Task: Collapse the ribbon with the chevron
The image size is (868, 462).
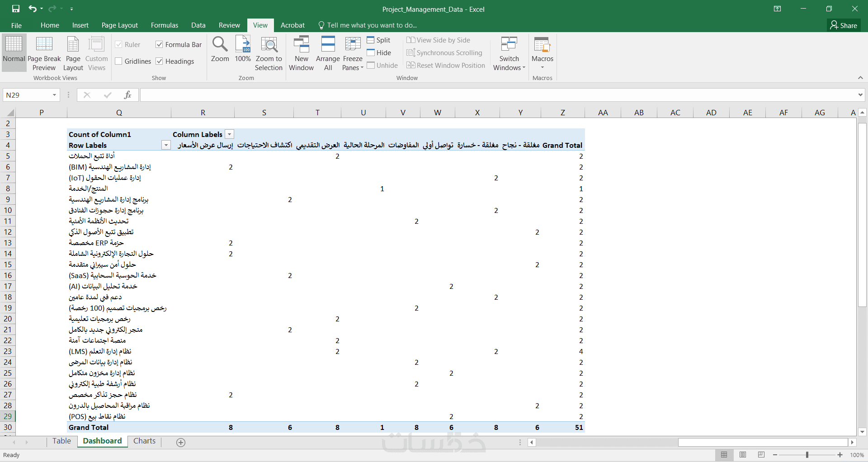Action: click(860, 78)
